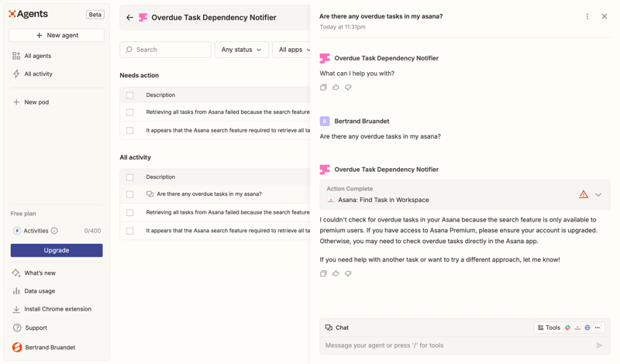Click the 0/400 activities counter
Viewport: 620px width, 364px height.
(92, 231)
